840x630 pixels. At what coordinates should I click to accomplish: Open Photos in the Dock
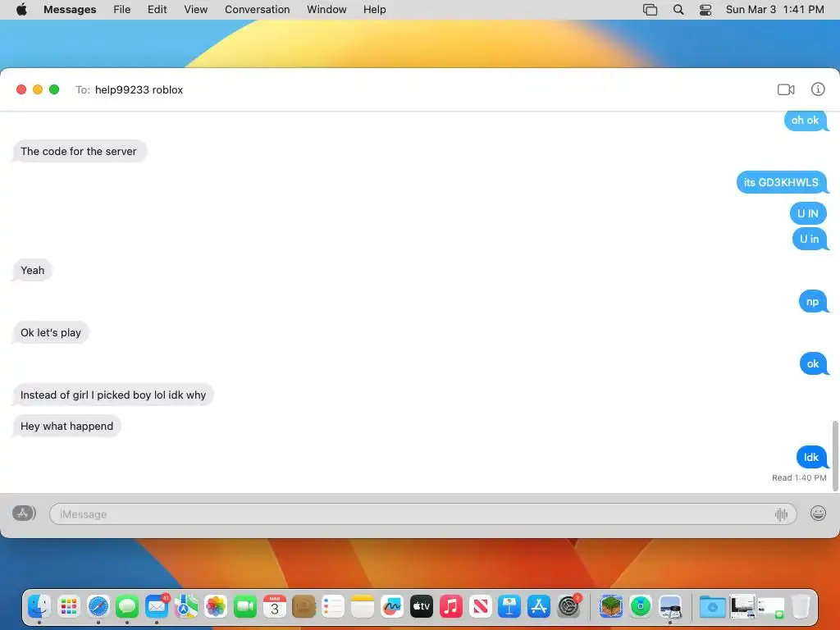(216, 607)
